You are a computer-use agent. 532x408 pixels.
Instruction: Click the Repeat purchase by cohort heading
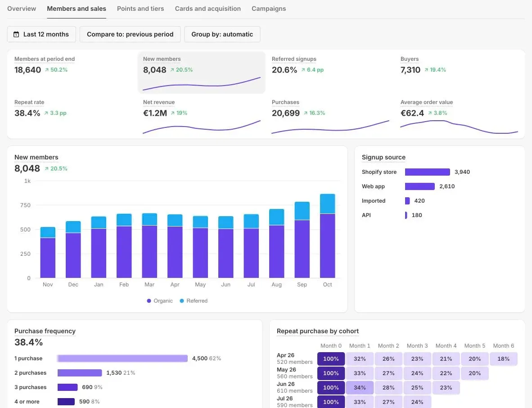click(x=318, y=331)
